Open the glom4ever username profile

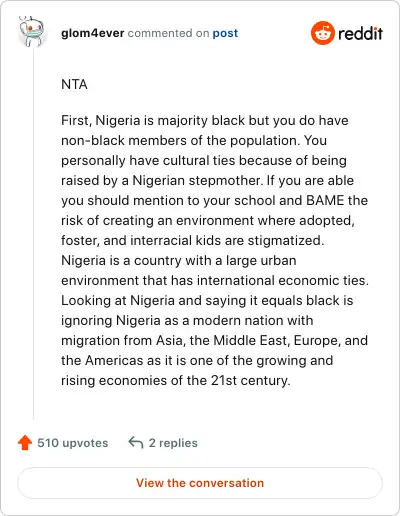pos(93,33)
